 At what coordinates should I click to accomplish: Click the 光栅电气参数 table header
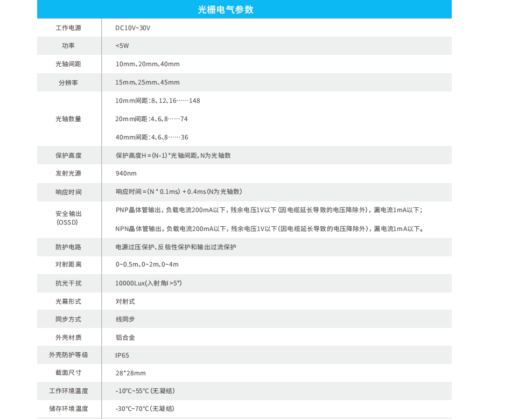coord(226,10)
